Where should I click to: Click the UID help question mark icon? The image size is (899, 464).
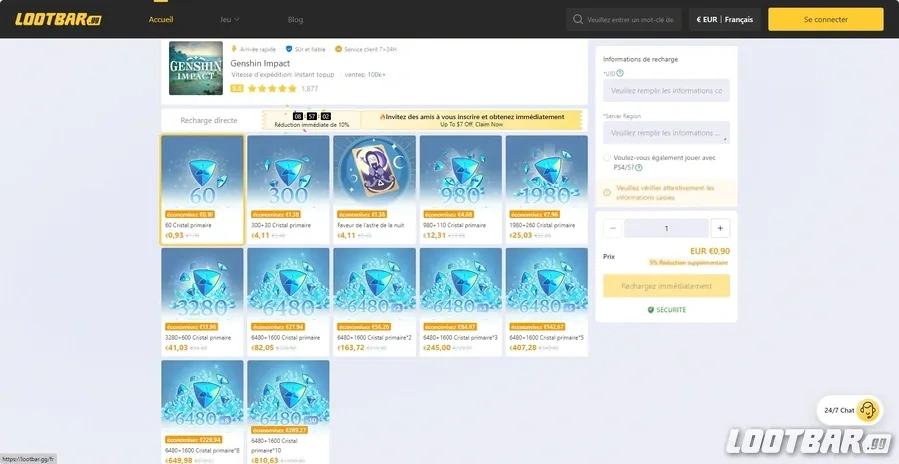[620, 73]
